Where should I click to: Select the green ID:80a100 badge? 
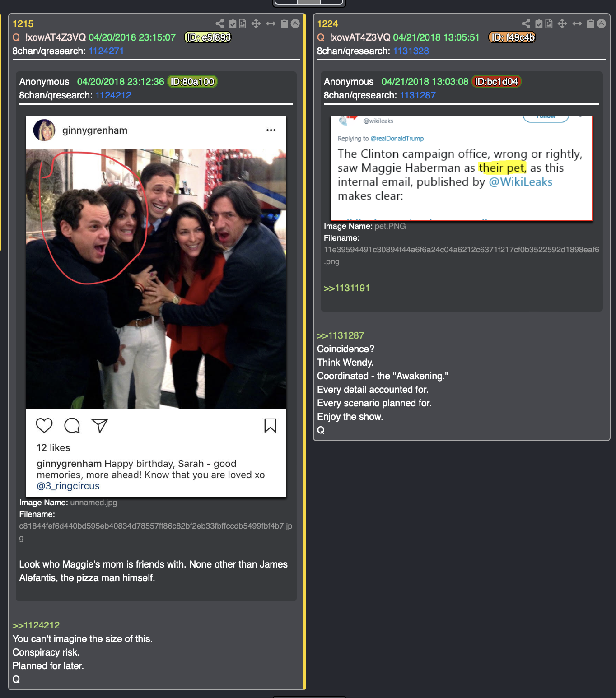(192, 82)
